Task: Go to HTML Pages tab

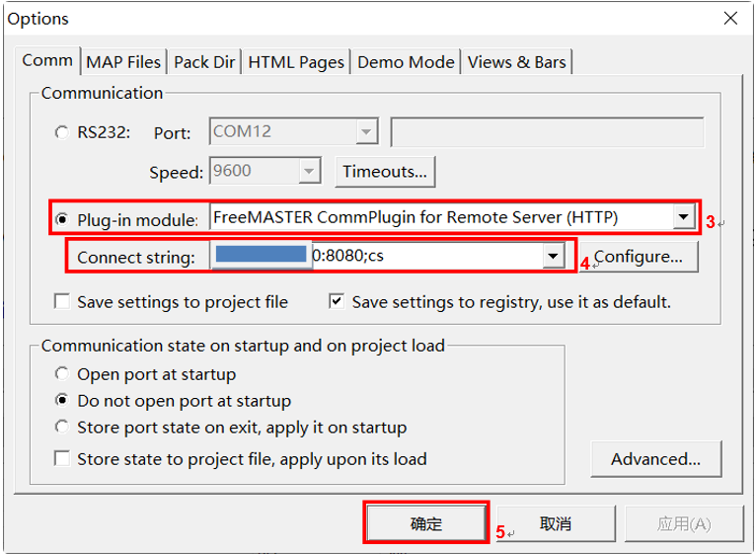Action: click(x=296, y=61)
